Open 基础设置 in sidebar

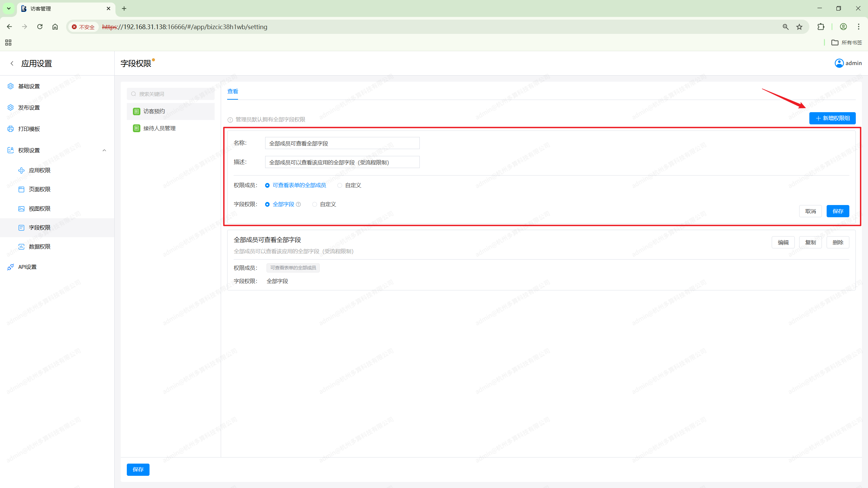click(29, 86)
